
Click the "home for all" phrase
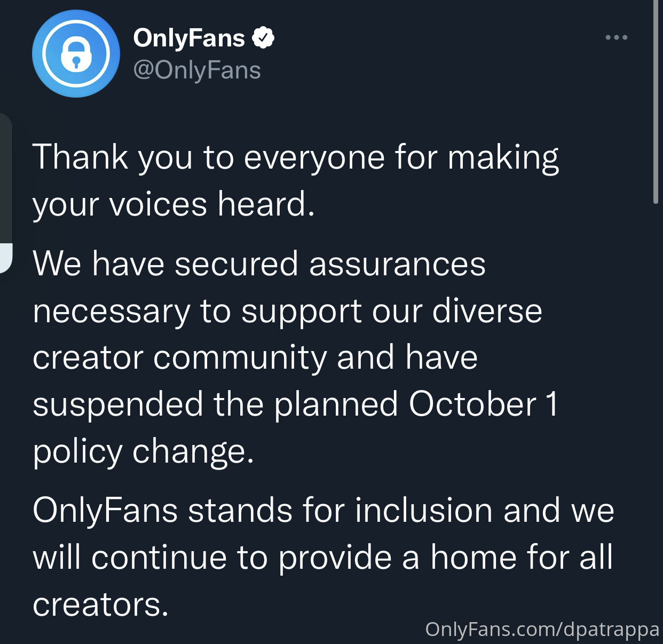click(x=522, y=557)
